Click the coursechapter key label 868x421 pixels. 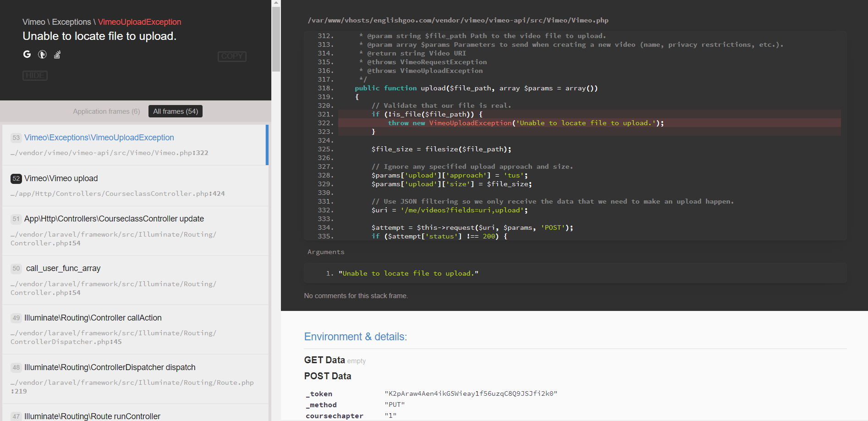[x=335, y=415]
